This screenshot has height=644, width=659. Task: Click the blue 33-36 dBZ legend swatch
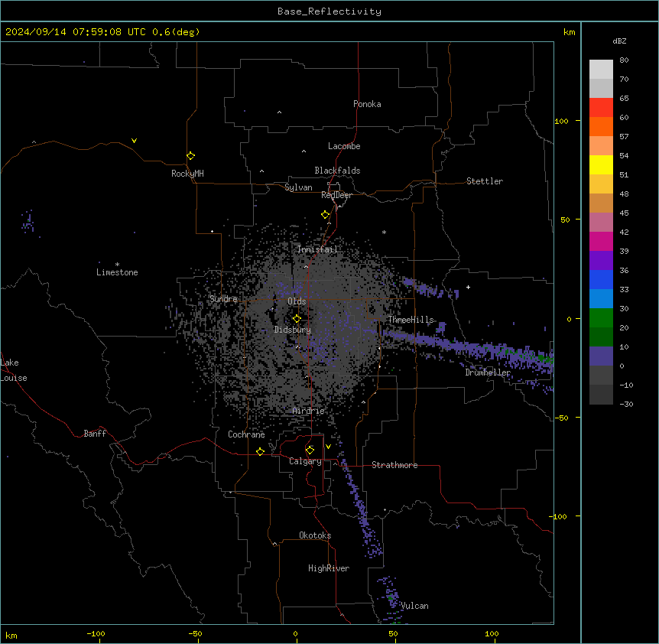pyautogui.click(x=601, y=280)
